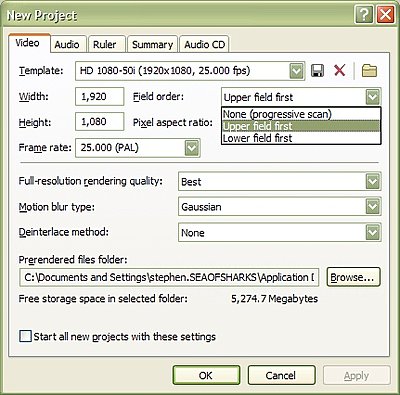Open the help question-mark button in the title bar
400x395 pixels.
pos(364,15)
